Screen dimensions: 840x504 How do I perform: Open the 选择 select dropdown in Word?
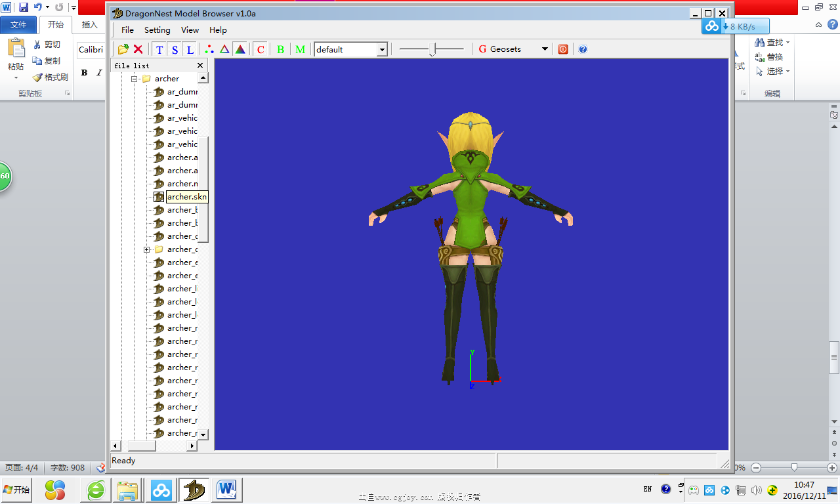coord(788,71)
